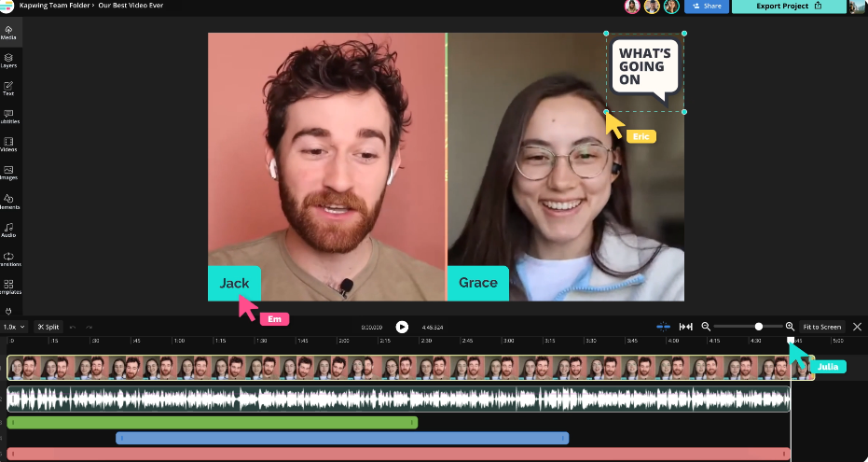Screen dimensions: 868x462
Task: Click the zoom in magnifier icon
Action: click(x=790, y=327)
